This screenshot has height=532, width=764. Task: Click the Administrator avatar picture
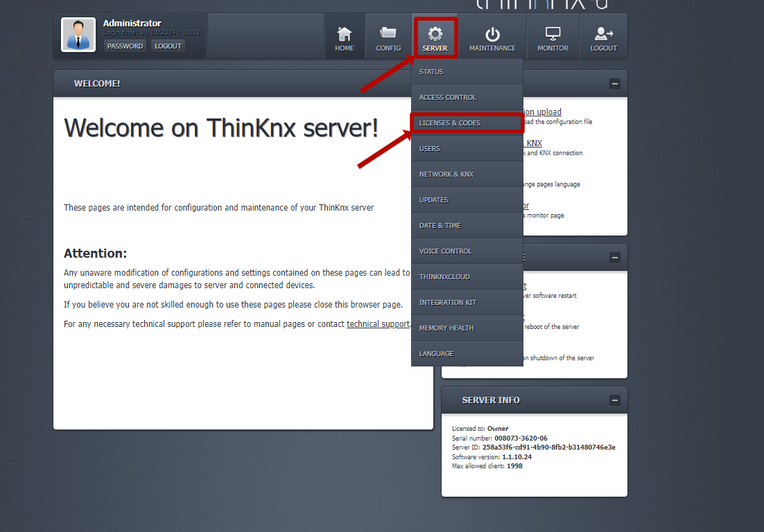78,35
